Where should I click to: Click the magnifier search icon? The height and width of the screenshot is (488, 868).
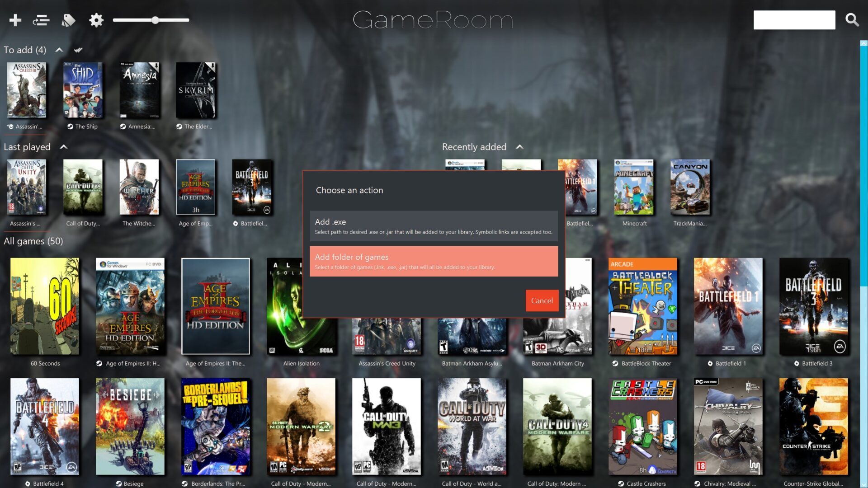pos(852,20)
